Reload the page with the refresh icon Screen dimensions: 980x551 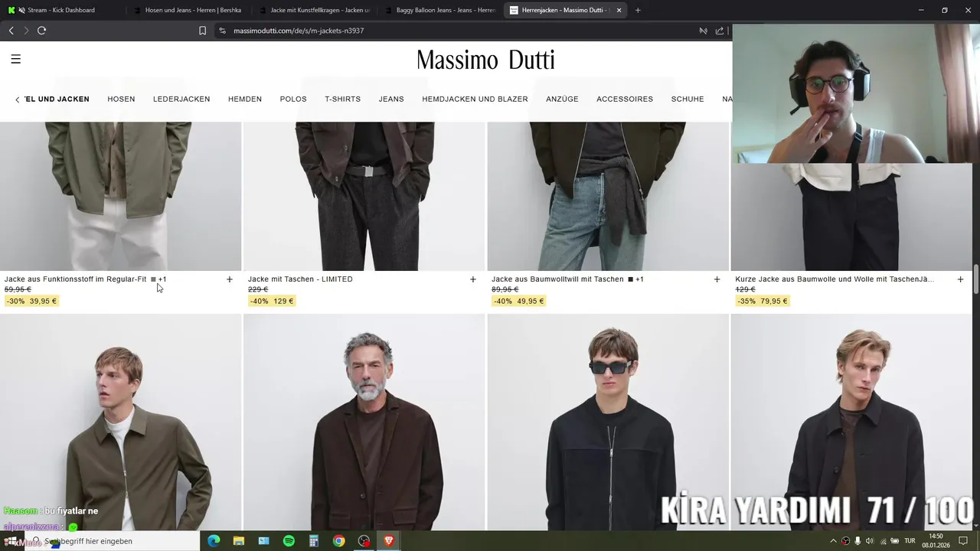click(x=41, y=31)
